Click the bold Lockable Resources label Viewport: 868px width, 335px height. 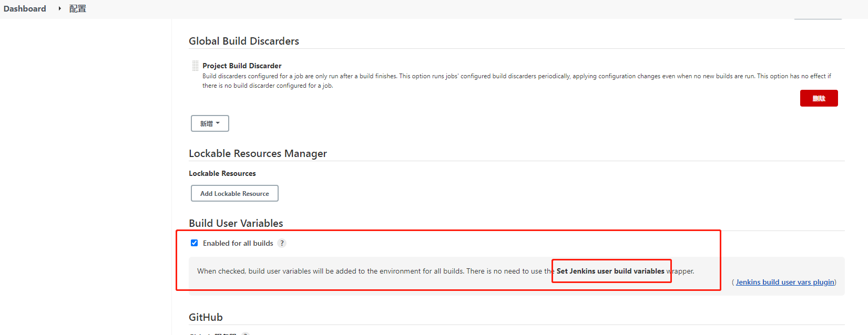(x=222, y=173)
